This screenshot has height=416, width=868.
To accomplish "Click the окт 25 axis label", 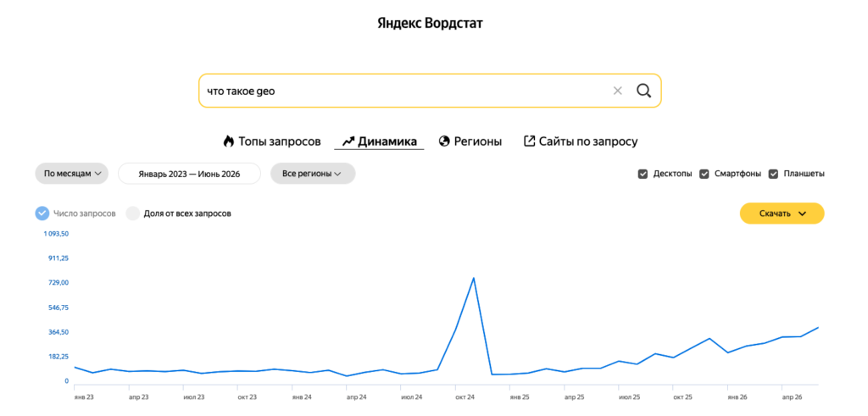I will (682, 397).
